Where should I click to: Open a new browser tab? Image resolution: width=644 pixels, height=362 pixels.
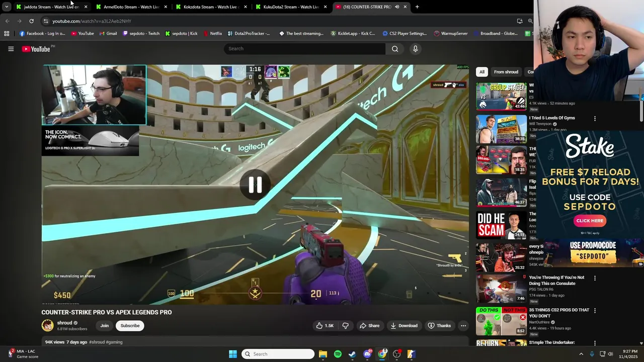coord(417,7)
